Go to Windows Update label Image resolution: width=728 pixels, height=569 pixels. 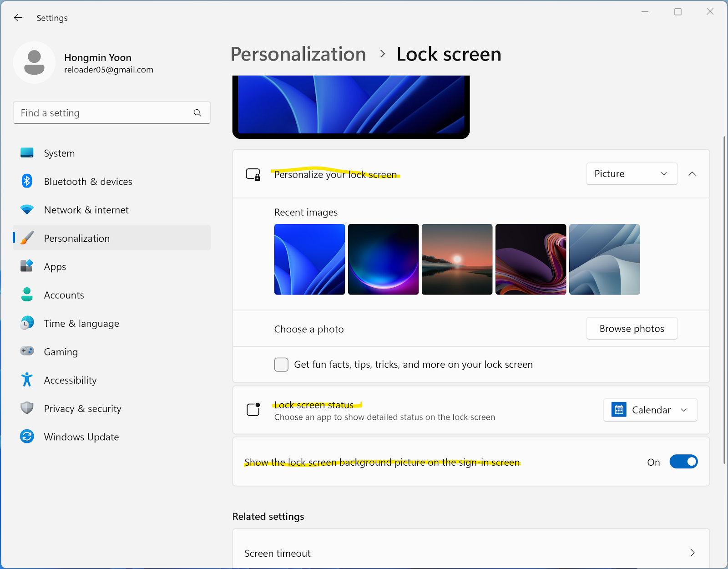click(81, 437)
